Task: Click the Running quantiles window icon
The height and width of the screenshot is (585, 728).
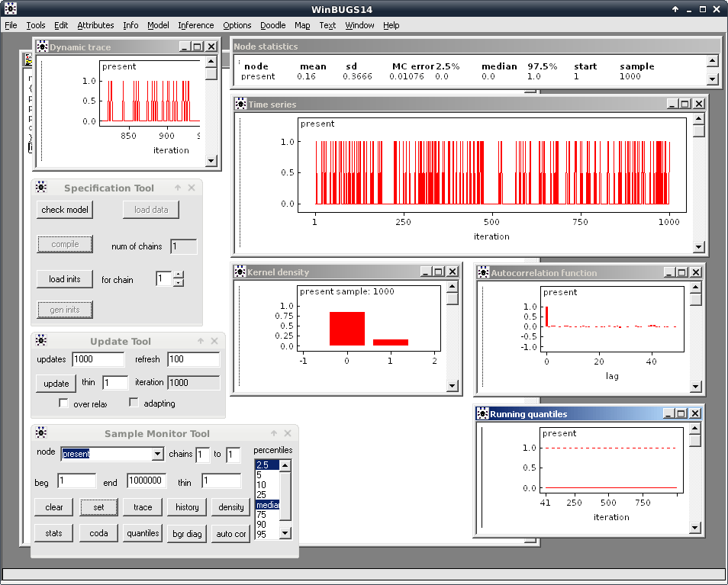Action: (x=482, y=413)
